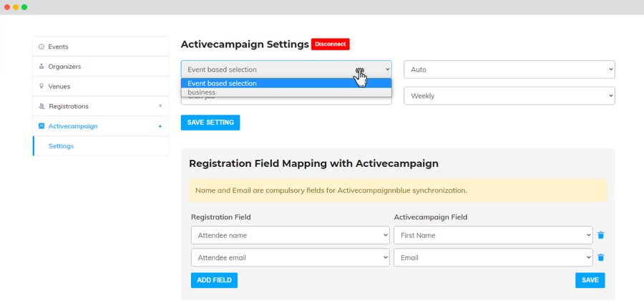Open the First Name Activecampaign field dropdown
The width and height of the screenshot is (644, 301).
(493, 235)
